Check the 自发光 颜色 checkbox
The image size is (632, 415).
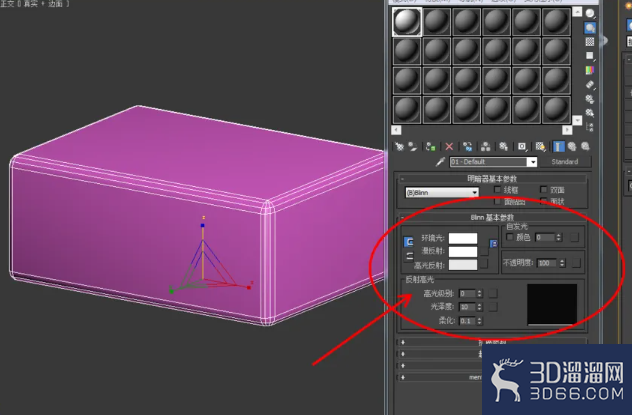[x=509, y=237]
